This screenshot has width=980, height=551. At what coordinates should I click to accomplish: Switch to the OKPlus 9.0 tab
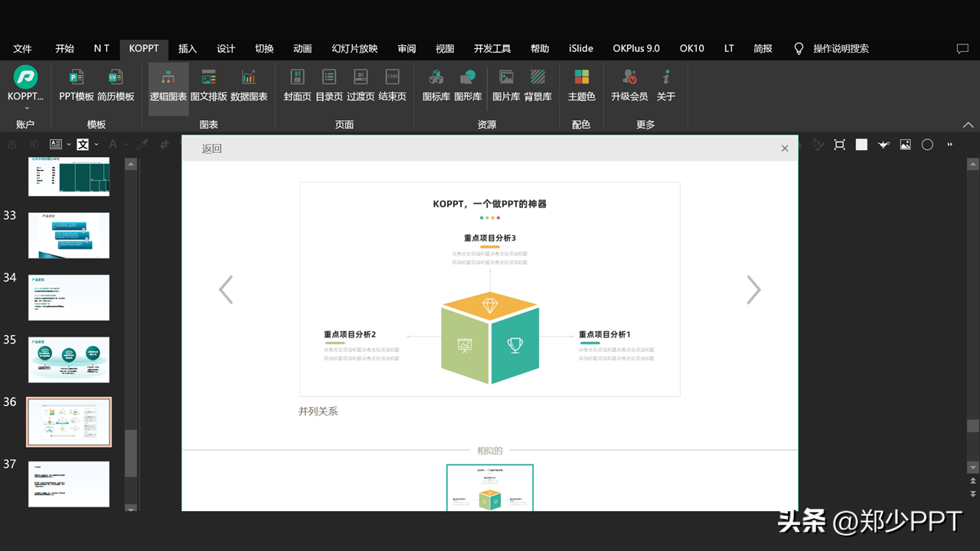(x=636, y=48)
